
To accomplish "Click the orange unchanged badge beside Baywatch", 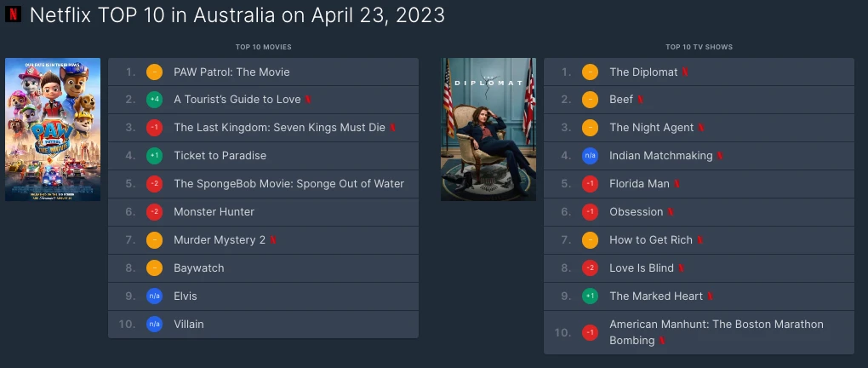I will pos(154,268).
